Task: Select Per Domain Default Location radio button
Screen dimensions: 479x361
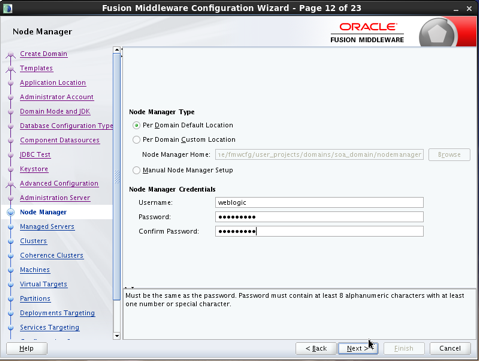Action: point(136,125)
